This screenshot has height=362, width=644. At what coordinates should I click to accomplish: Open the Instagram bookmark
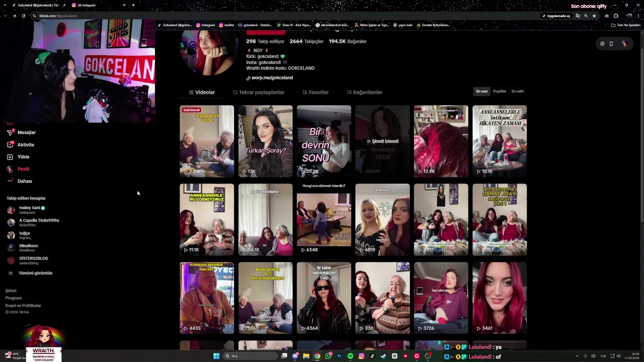(206, 25)
